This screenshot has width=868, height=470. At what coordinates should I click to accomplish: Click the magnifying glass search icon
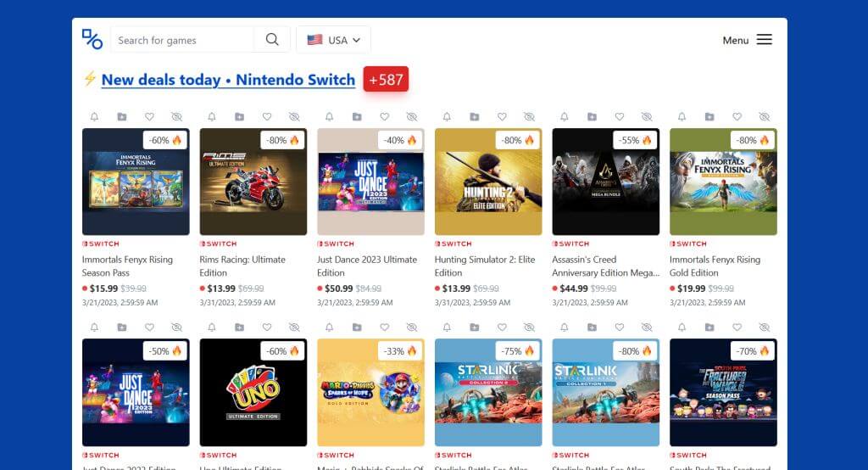click(272, 39)
